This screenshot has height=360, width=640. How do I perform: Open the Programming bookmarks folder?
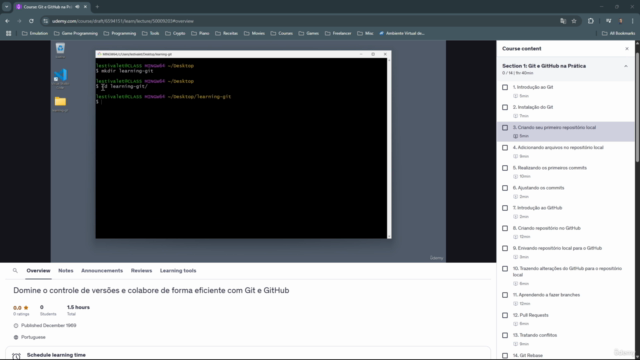120,33
